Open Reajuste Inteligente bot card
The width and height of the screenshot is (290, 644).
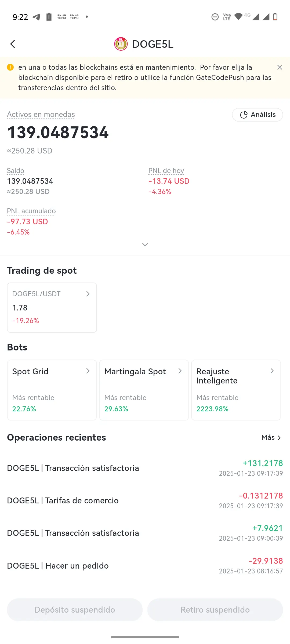(x=236, y=390)
